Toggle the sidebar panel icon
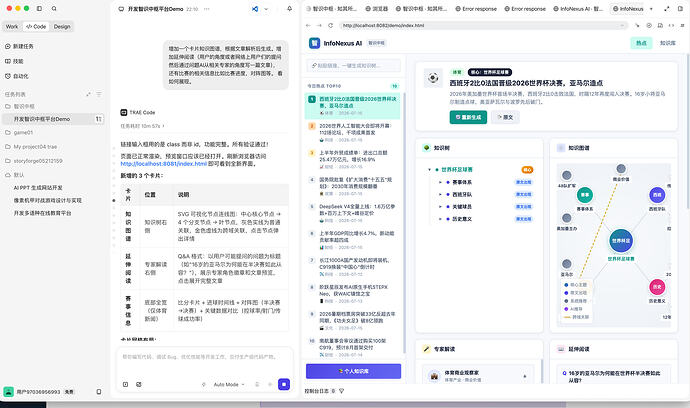This screenshot has width=690, height=408. [39, 8]
